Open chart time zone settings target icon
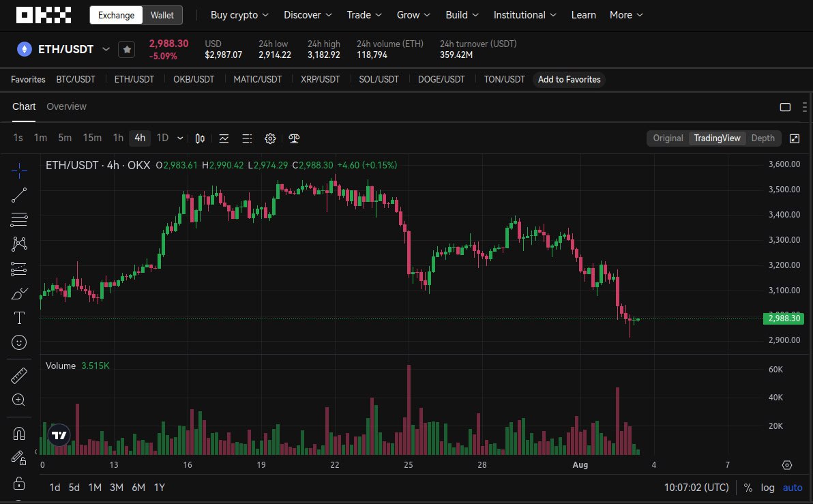813x504 pixels. coord(787,465)
